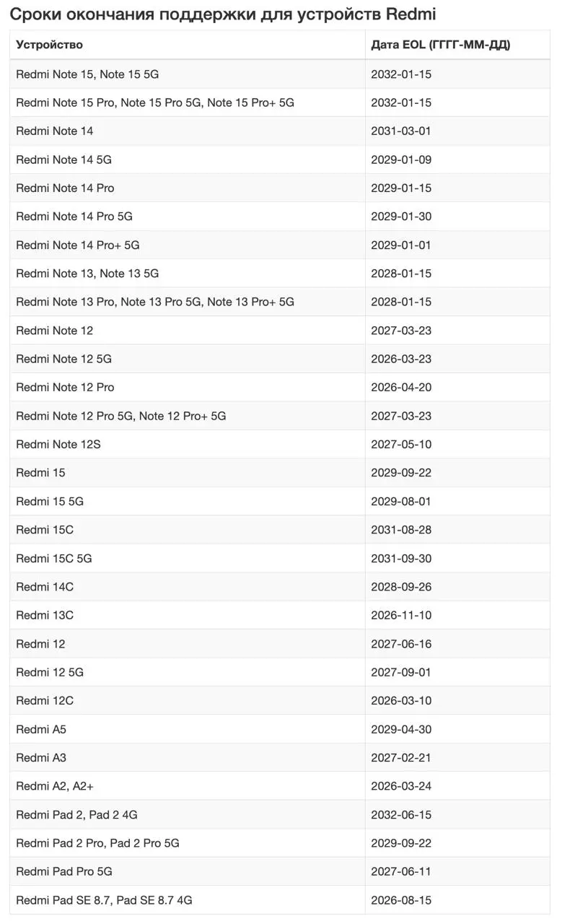Click the Redmi 13C device name
Image resolution: width=562 pixels, height=924 pixels.
(x=45, y=615)
